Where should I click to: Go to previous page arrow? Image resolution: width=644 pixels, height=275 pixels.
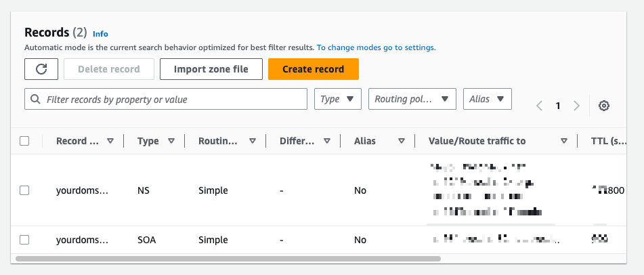[x=540, y=106]
